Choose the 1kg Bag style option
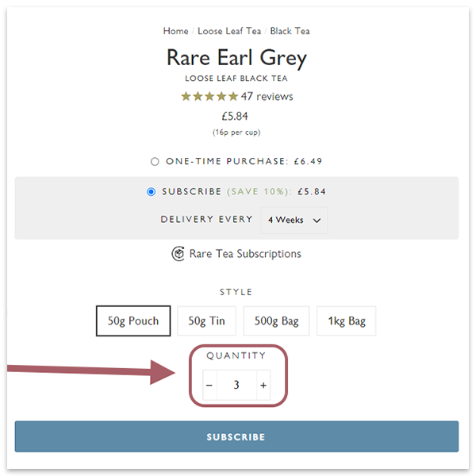Image resolution: width=476 pixels, height=476 pixels. (347, 321)
